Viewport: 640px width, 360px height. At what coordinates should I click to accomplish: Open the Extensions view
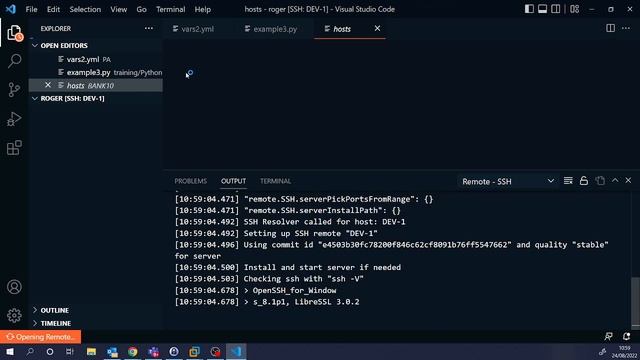(14, 148)
